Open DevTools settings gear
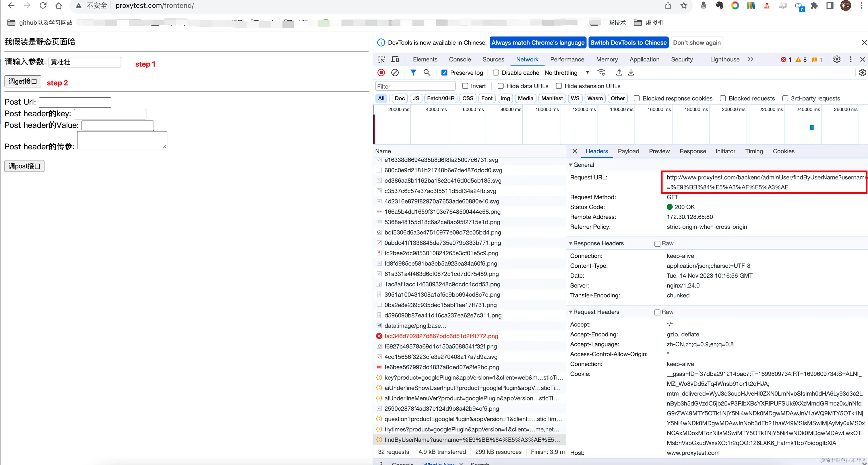Screen dimensions: 868x465 [837, 59]
